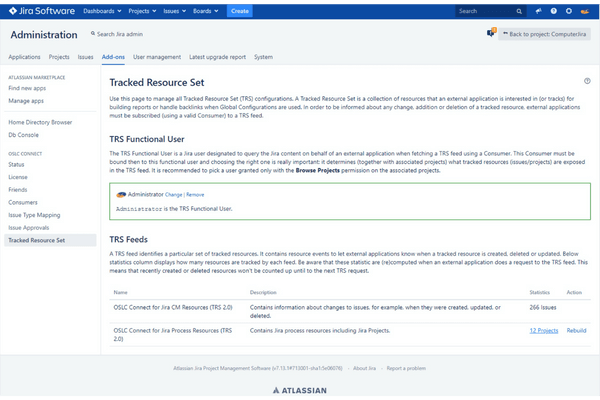
Task: Click the About Jira footer link
Action: 364,368
